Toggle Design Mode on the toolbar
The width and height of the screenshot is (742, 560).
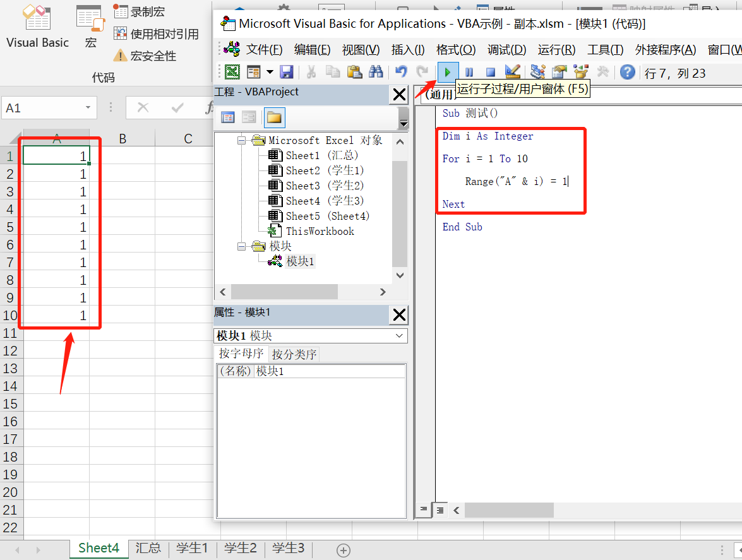pos(513,72)
